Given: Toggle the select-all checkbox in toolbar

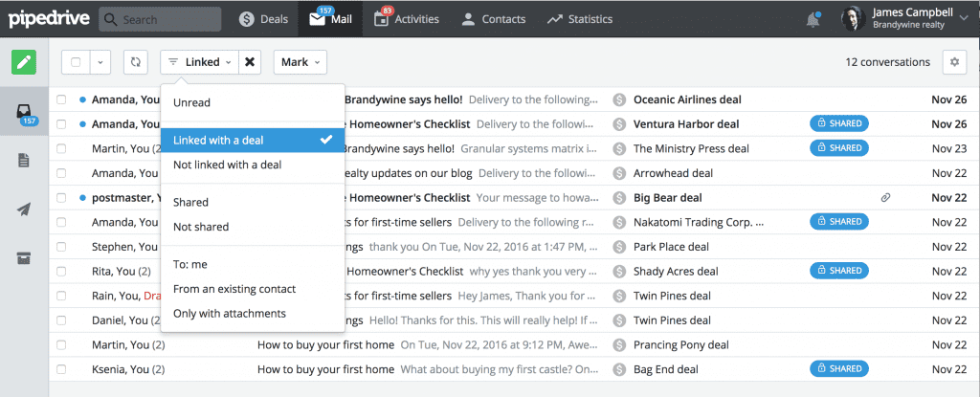Looking at the screenshot, I should tap(76, 62).
